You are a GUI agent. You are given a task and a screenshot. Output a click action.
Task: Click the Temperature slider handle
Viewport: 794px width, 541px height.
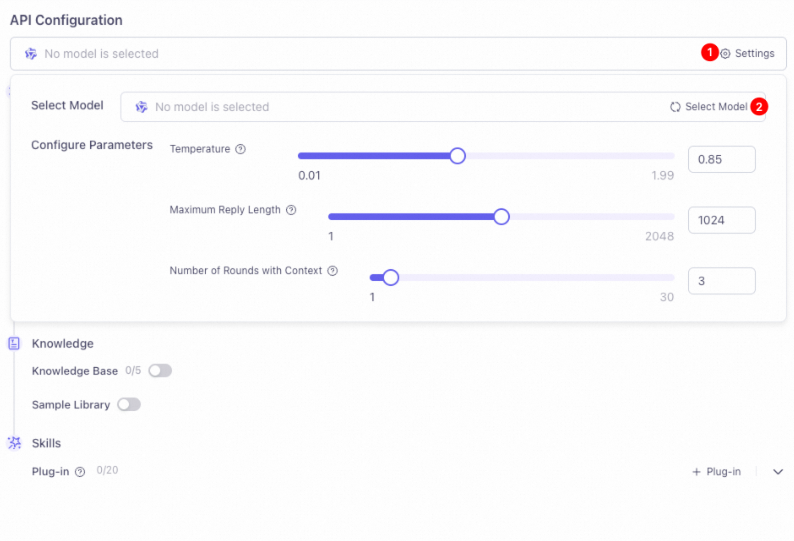point(457,156)
